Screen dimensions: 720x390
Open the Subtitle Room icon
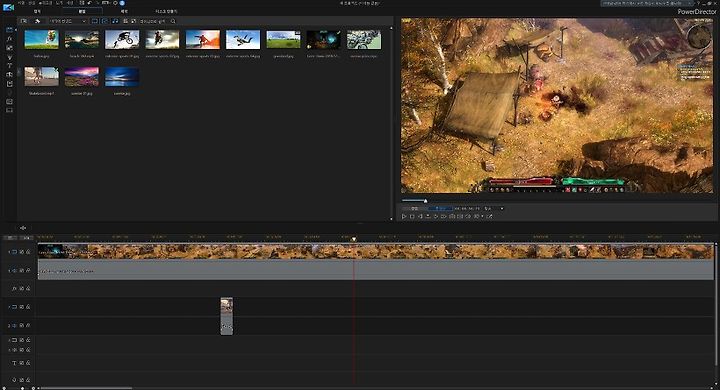coord(9,110)
